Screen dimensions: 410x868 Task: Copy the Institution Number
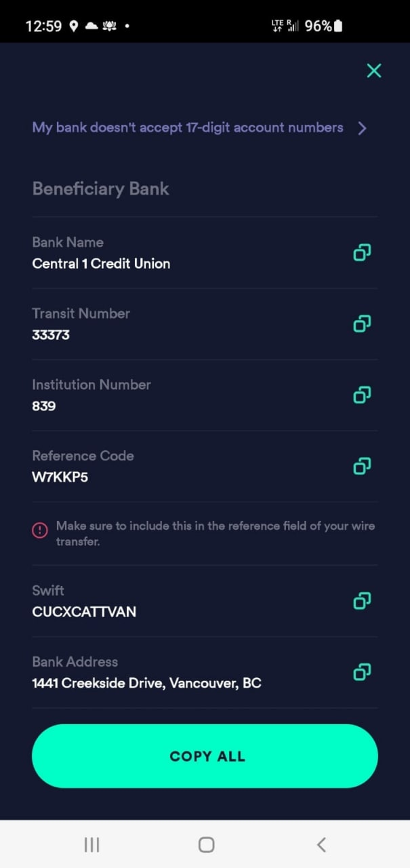click(362, 395)
